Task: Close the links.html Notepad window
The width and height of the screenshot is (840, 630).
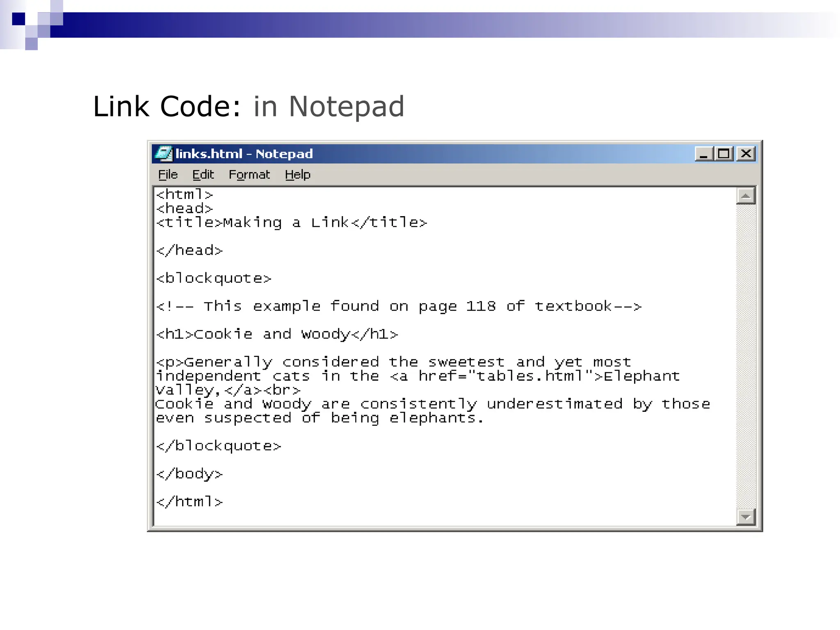Action: [746, 154]
